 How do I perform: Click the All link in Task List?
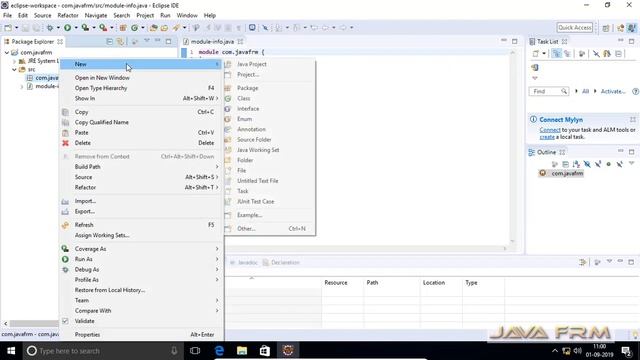[585, 91]
